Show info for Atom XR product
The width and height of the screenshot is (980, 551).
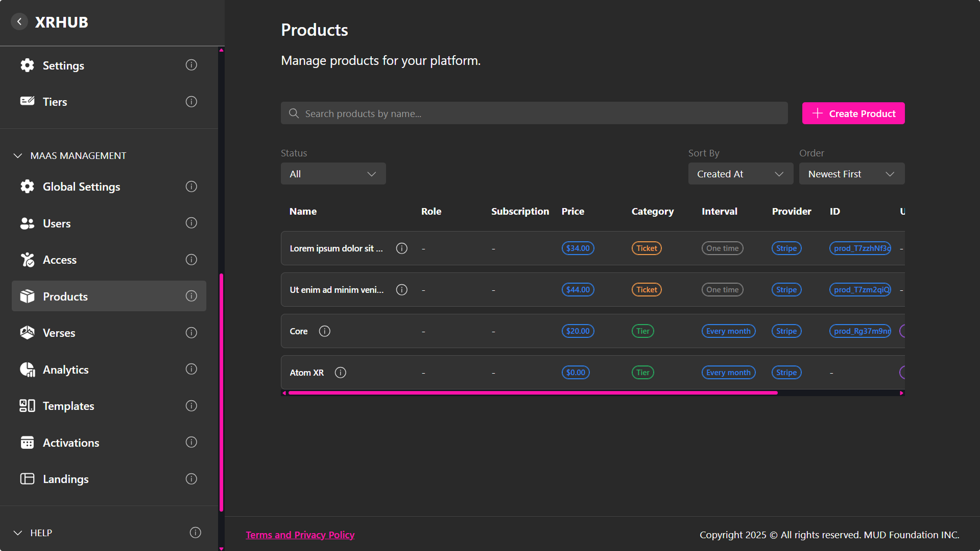pyautogui.click(x=340, y=373)
